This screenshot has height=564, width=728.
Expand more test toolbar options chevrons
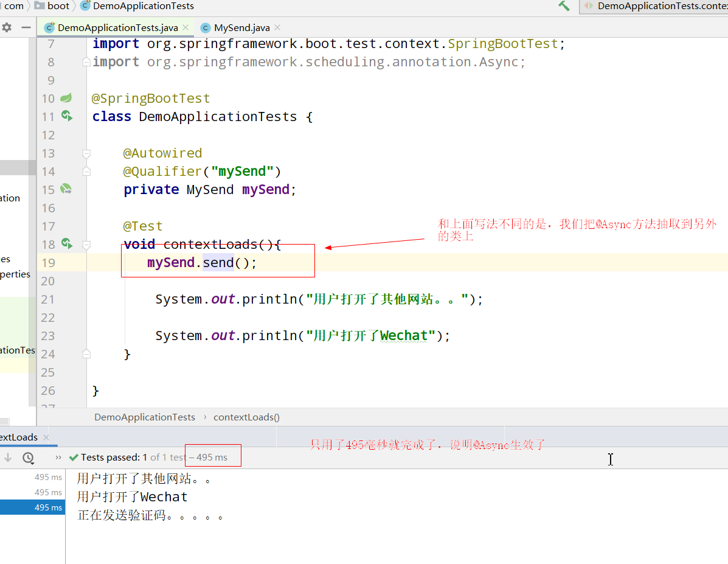tap(58, 458)
